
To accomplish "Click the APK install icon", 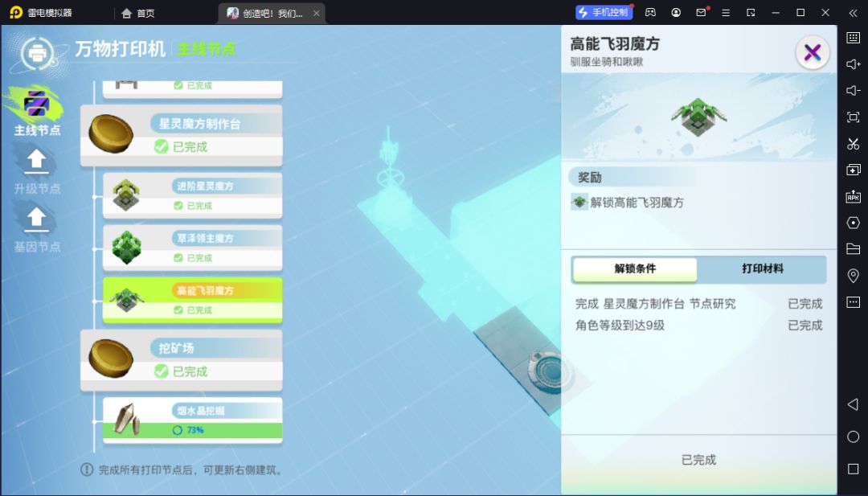I will [853, 196].
